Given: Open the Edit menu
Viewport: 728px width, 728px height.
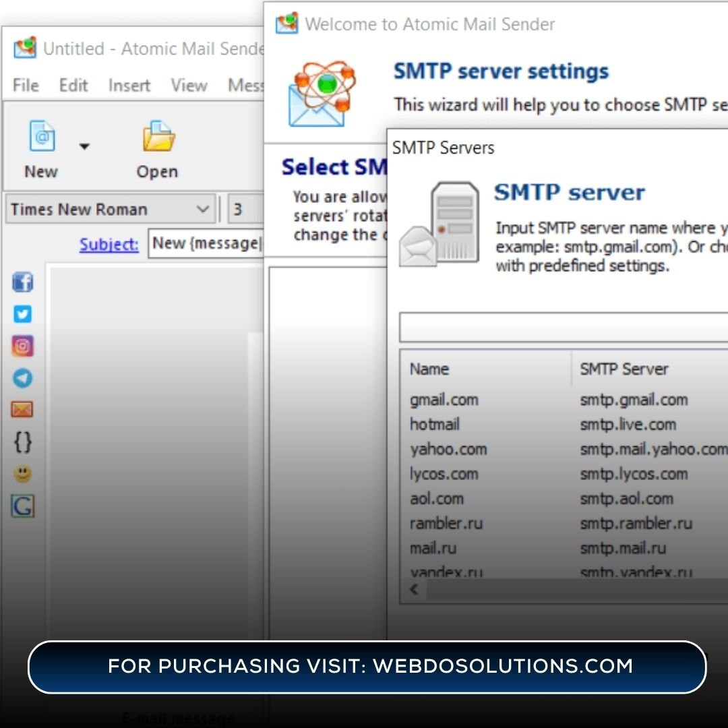Looking at the screenshot, I should click(x=73, y=86).
